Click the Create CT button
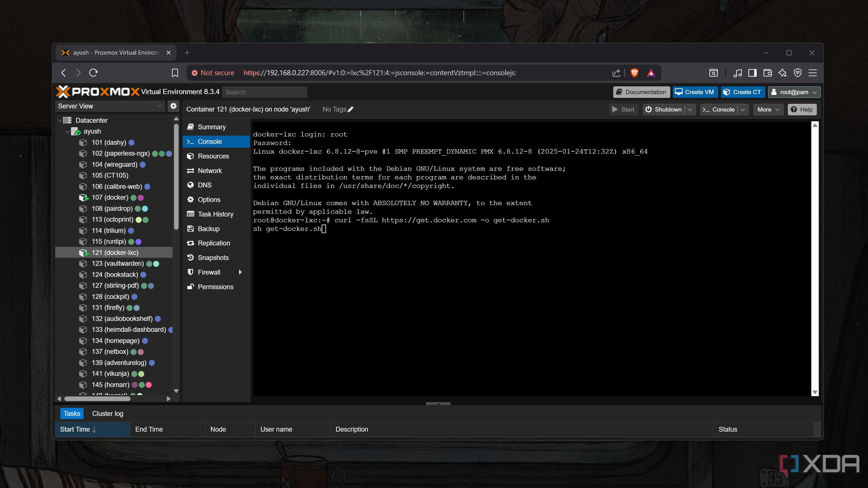The height and width of the screenshot is (488, 868). [x=742, y=92]
